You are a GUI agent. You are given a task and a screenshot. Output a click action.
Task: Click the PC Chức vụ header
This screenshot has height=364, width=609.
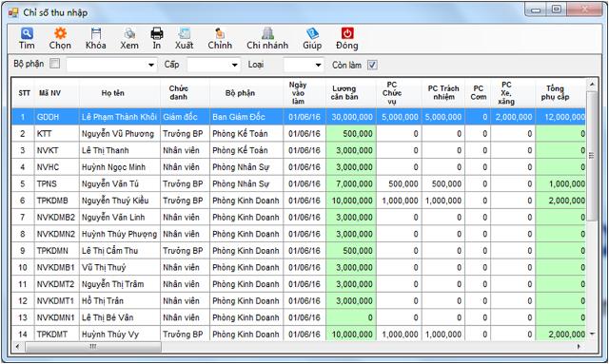(399, 93)
